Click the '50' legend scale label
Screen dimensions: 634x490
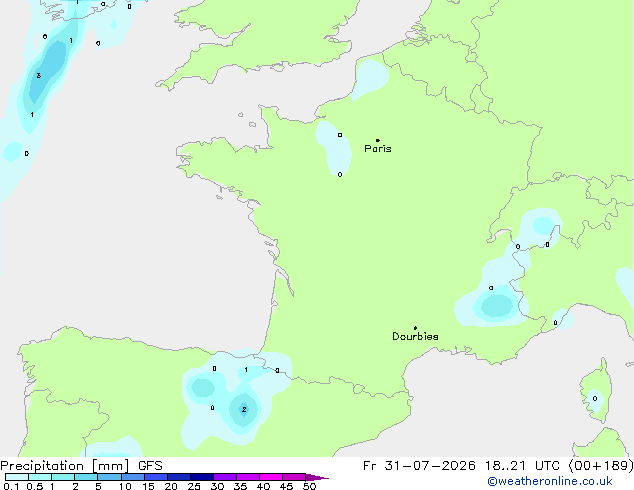310,486
